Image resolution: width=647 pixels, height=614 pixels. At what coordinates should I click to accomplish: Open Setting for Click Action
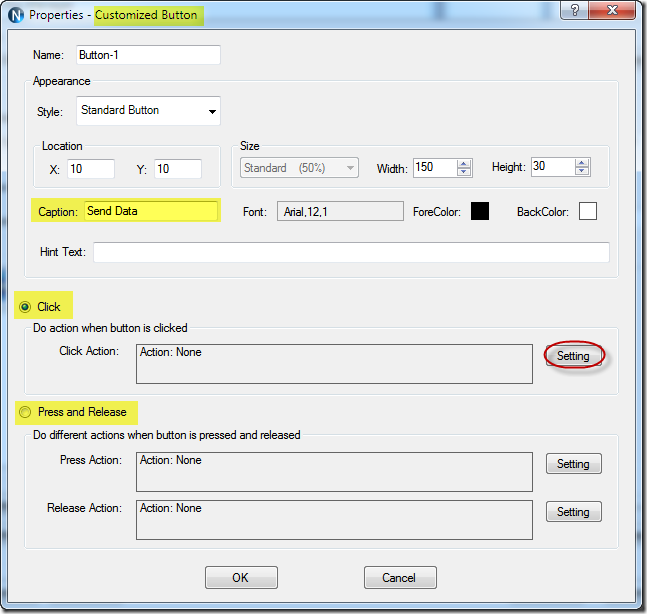tap(574, 356)
